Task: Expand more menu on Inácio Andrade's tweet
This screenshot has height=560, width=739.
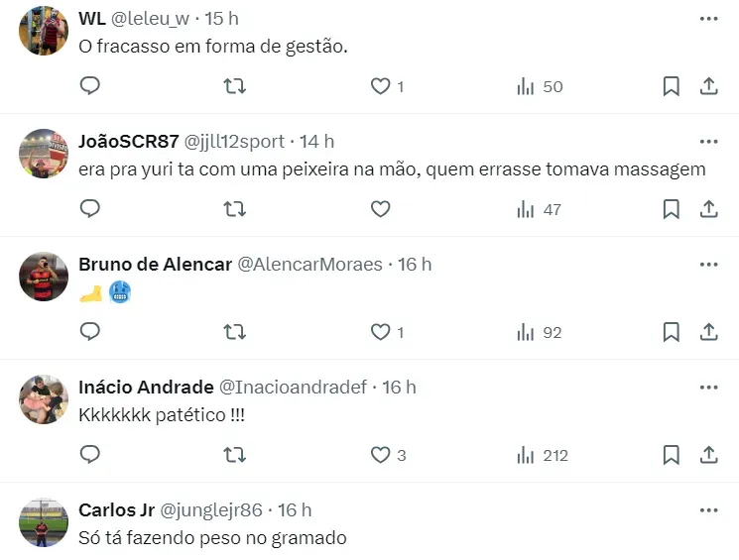Action: 708,388
